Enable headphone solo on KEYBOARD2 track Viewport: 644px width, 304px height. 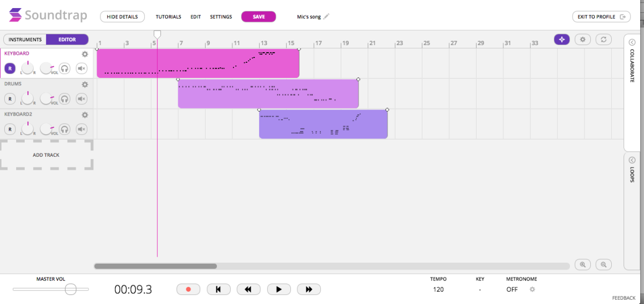point(64,129)
